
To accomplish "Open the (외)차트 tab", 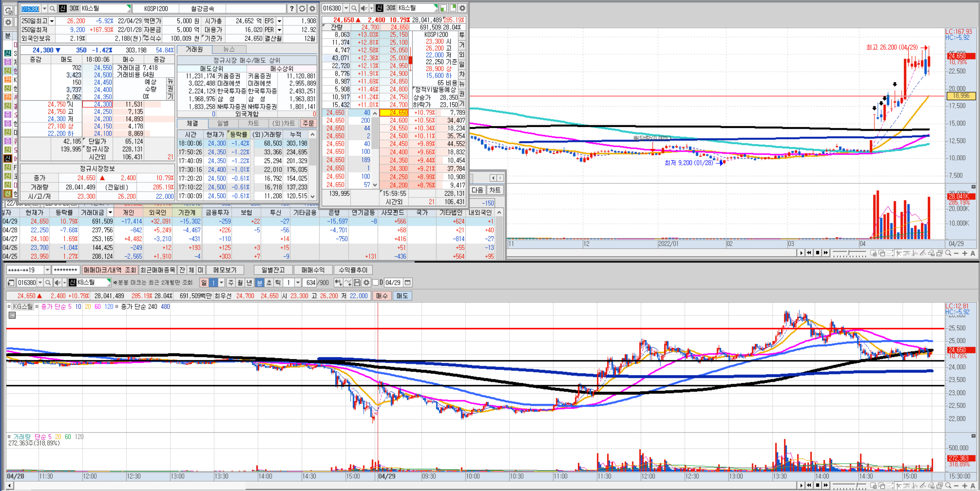I will [284, 124].
